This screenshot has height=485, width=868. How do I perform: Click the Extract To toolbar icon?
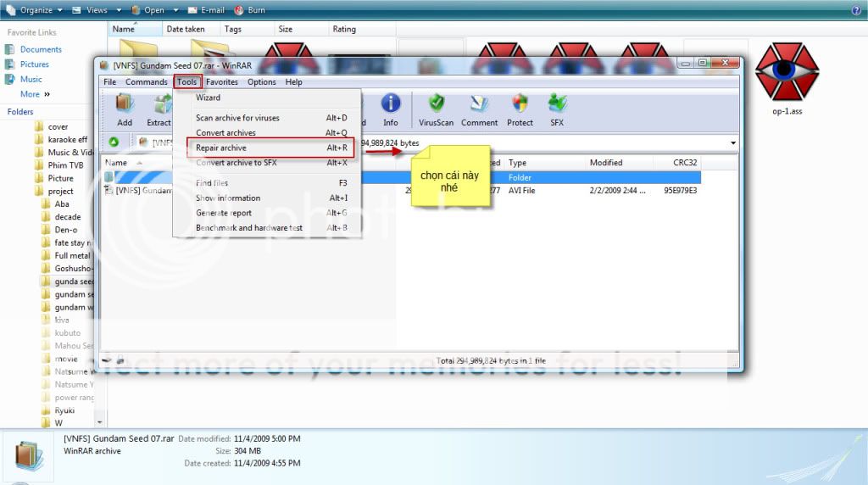(x=159, y=108)
